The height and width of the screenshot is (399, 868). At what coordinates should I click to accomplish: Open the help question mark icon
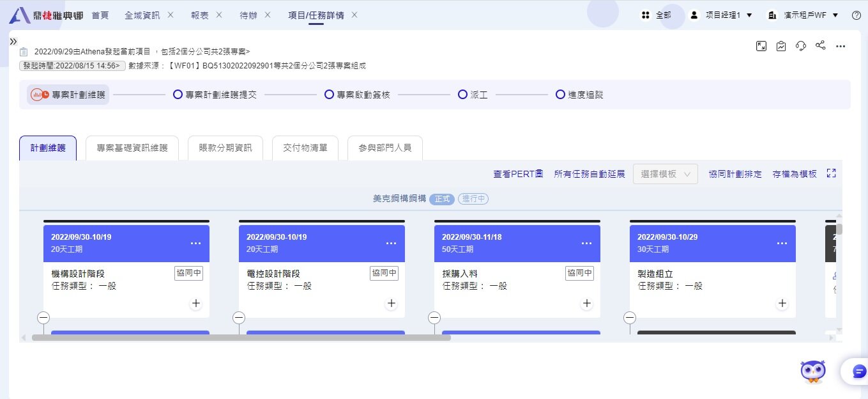(857, 15)
